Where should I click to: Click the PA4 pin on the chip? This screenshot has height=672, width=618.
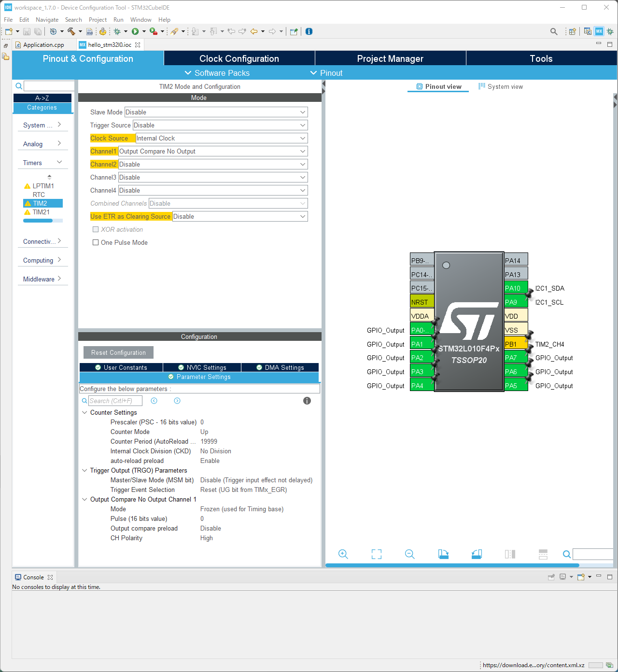click(422, 386)
